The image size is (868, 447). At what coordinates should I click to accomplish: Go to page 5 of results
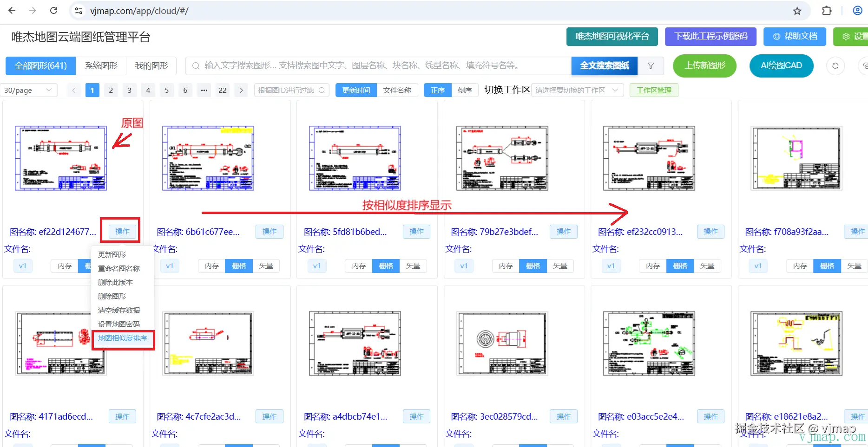click(167, 90)
